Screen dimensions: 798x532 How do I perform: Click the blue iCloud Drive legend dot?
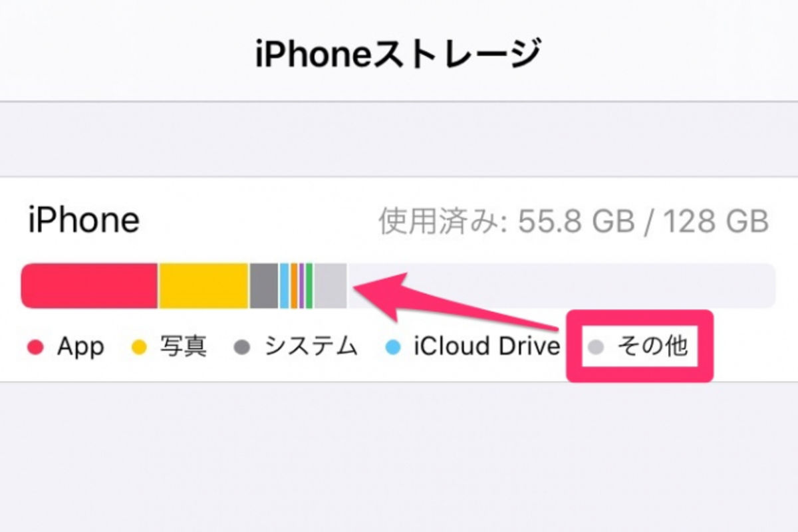pos(393,347)
